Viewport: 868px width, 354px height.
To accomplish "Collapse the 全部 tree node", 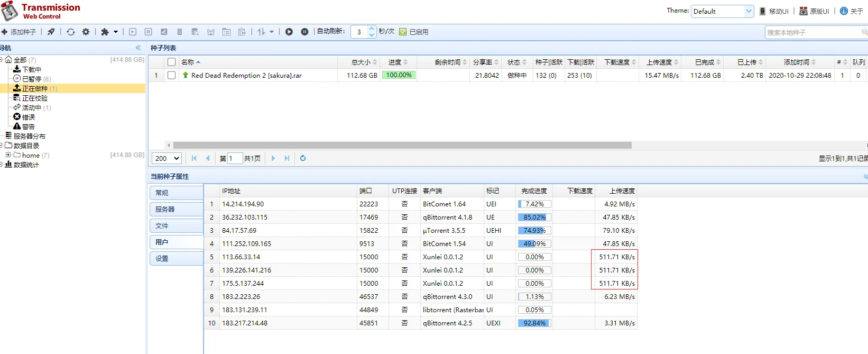I will [2, 60].
